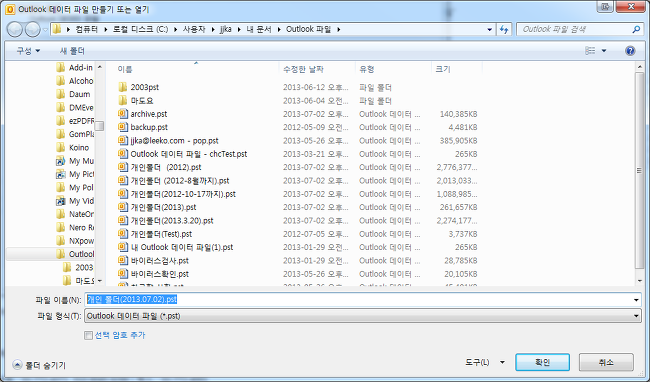This screenshot has height=382, width=650.
Task: Click the forward navigation arrow button
Action: click(32, 29)
